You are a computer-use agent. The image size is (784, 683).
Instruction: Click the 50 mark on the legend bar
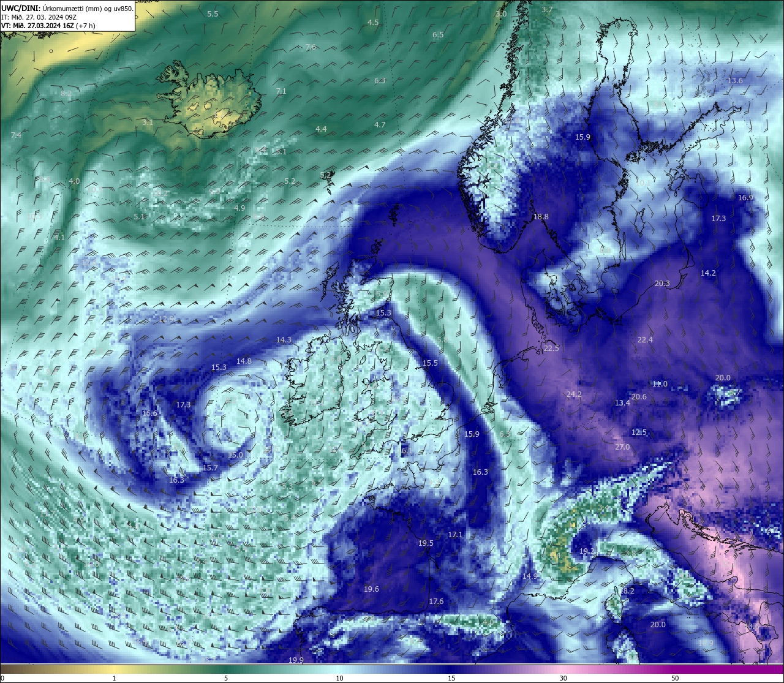pos(674,678)
